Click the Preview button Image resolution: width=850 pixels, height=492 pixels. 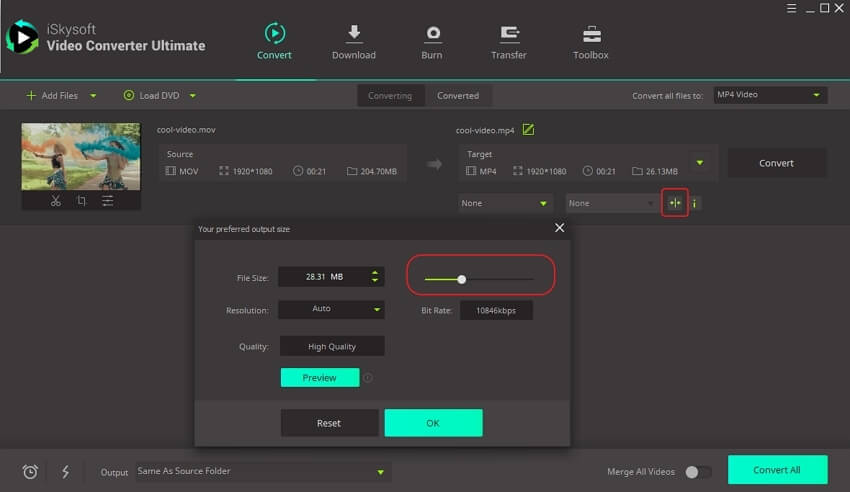319,378
